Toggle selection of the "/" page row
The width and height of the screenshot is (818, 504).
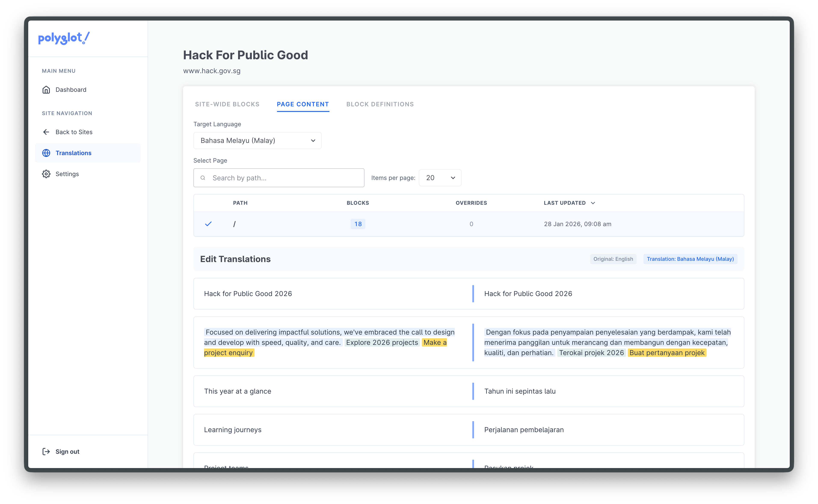pyautogui.click(x=208, y=224)
